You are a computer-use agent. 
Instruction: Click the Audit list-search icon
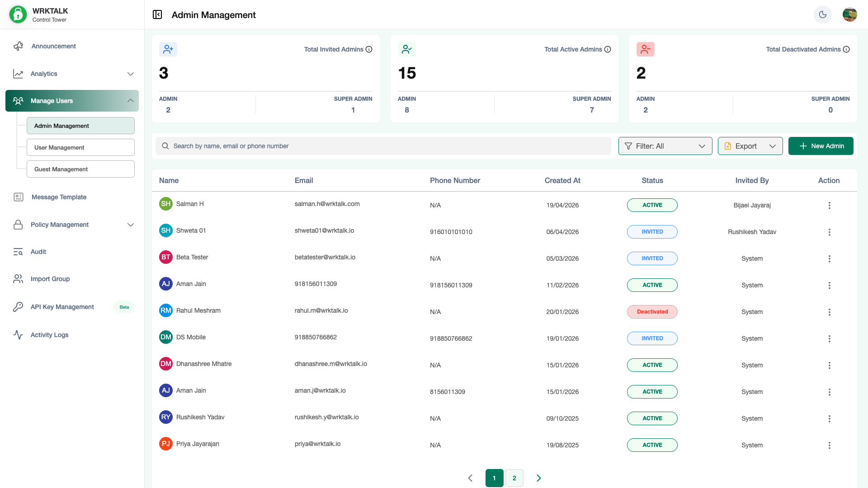[18, 252]
